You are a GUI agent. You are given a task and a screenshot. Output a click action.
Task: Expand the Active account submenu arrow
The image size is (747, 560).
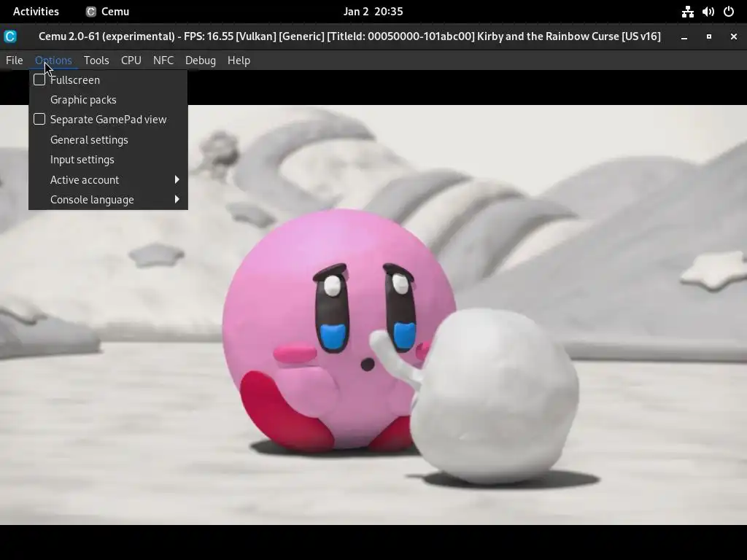[177, 179]
